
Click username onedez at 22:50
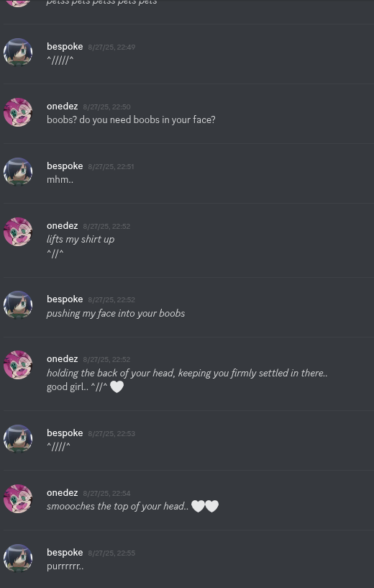pyautogui.click(x=62, y=107)
